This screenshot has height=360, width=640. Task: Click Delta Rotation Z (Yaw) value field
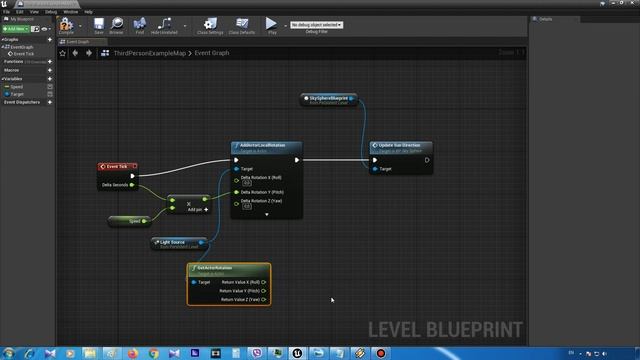(247, 206)
